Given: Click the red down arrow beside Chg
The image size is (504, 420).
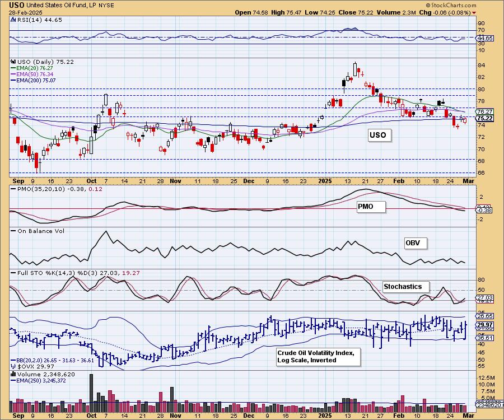Looking at the screenshot, I should 474,13.
